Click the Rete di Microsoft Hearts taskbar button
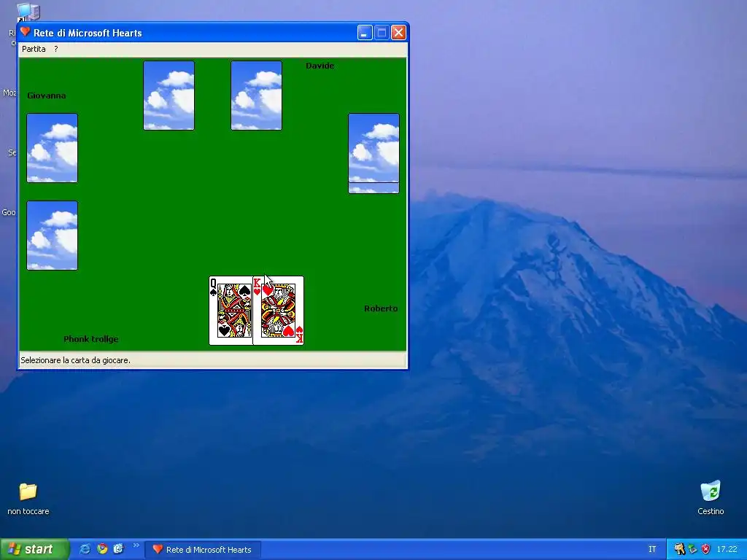The height and width of the screenshot is (560, 747). coord(203,550)
